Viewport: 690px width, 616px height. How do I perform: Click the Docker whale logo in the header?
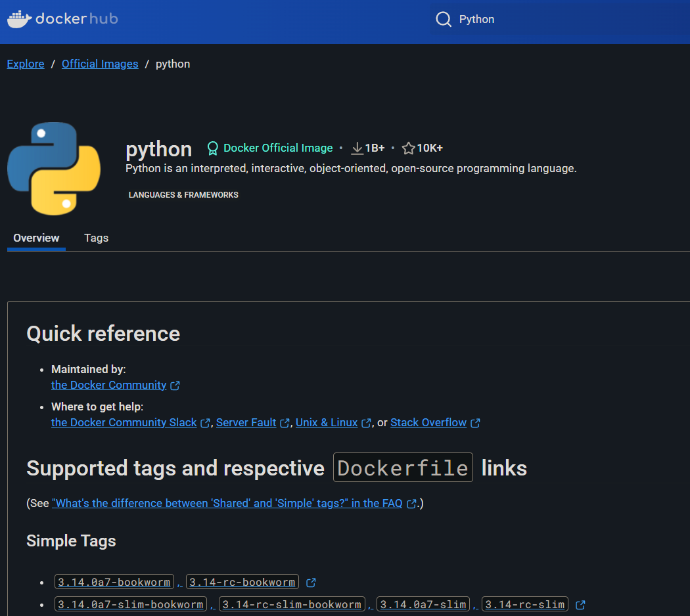click(x=18, y=18)
